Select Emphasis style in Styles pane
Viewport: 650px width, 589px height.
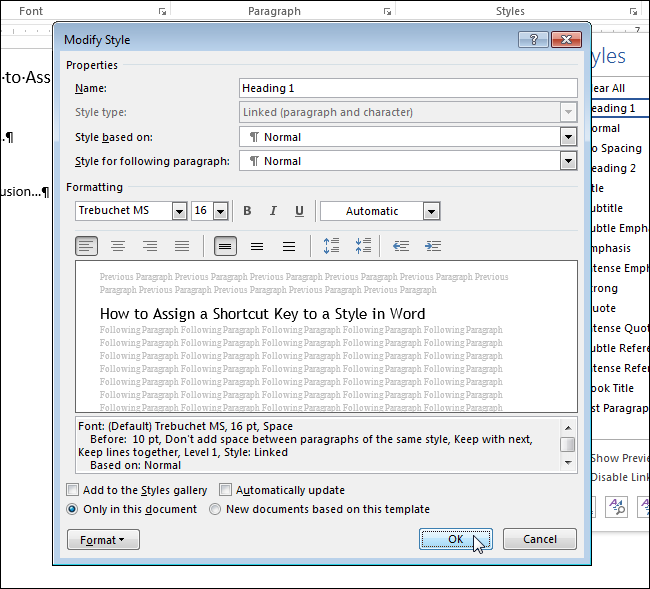tap(620, 248)
